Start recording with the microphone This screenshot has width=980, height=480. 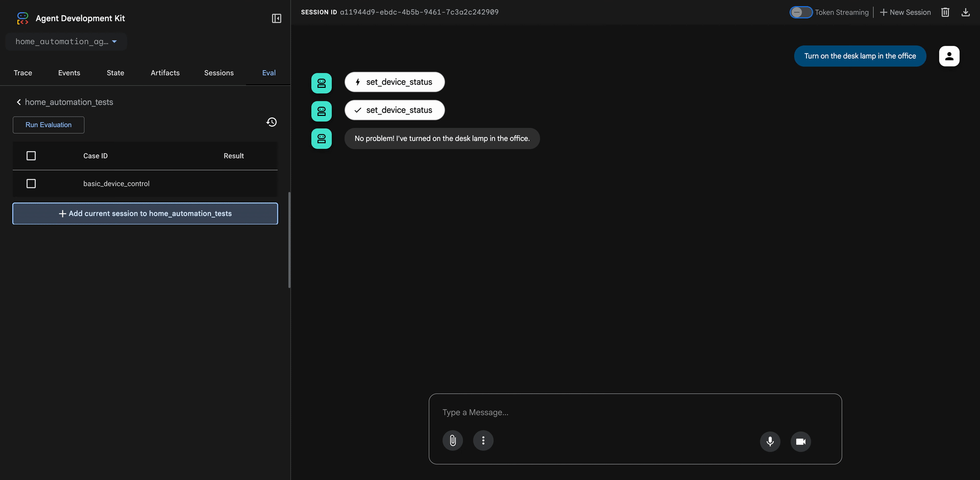[770, 442]
